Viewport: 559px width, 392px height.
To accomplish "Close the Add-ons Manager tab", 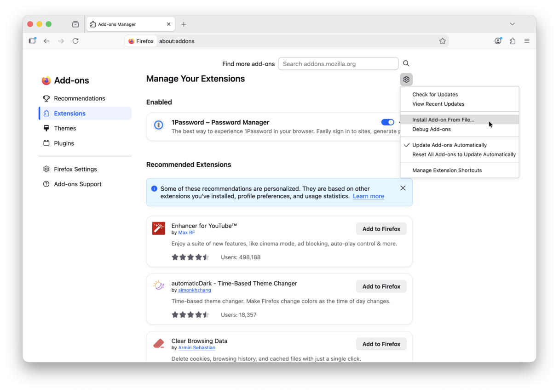I will coord(168,24).
